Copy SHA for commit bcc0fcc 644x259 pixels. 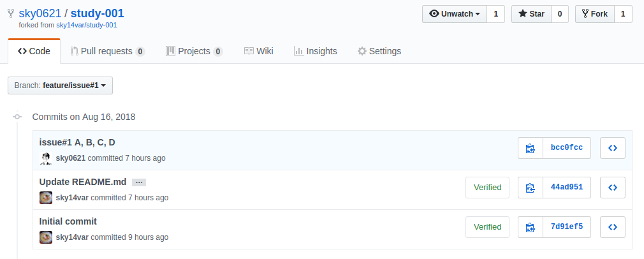point(530,148)
